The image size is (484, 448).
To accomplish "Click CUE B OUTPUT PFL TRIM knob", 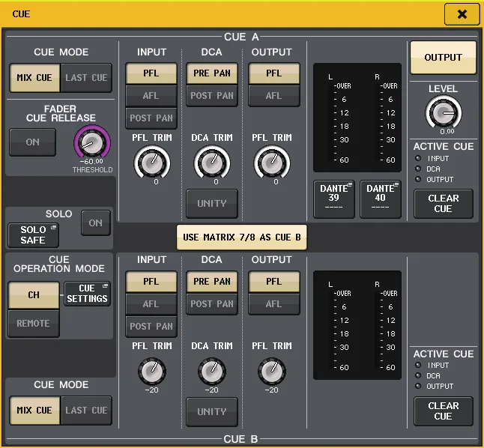I will point(272,371).
